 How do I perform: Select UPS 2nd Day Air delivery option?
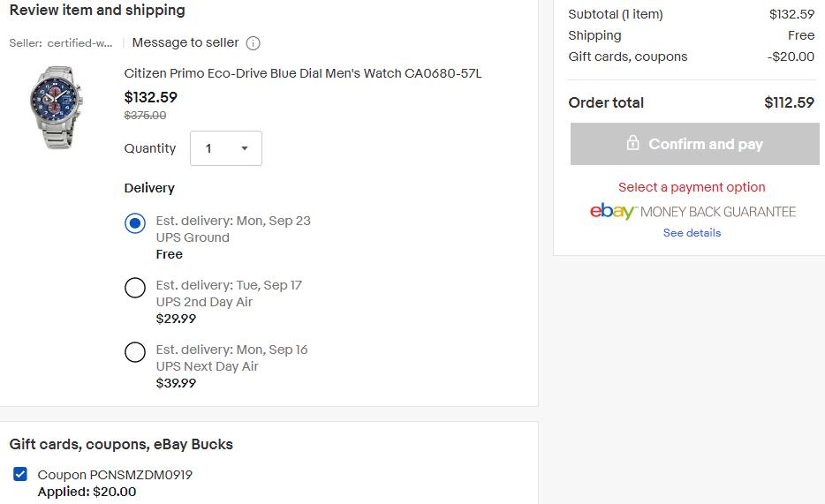[135, 288]
